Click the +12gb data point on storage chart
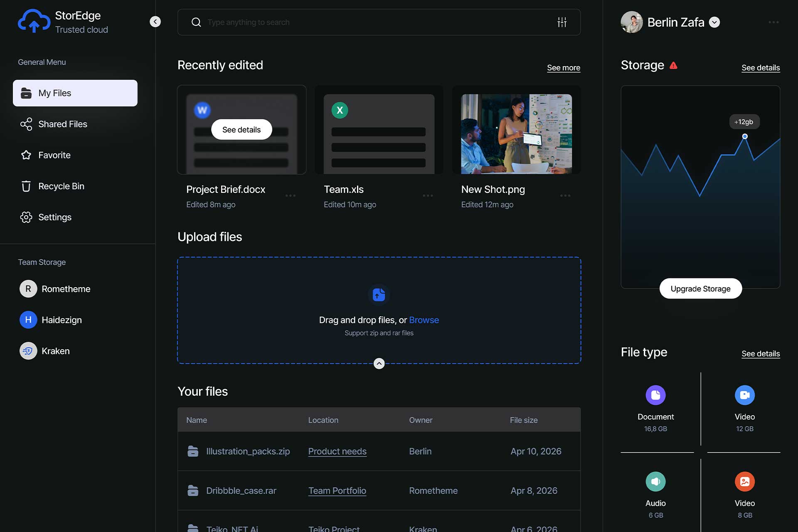Screen dimensions: 798x532 coord(745,136)
